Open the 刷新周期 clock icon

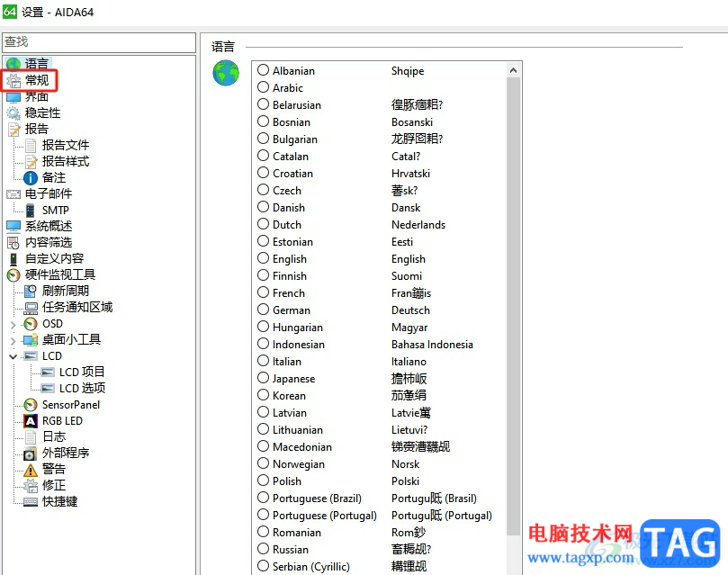coord(31,291)
